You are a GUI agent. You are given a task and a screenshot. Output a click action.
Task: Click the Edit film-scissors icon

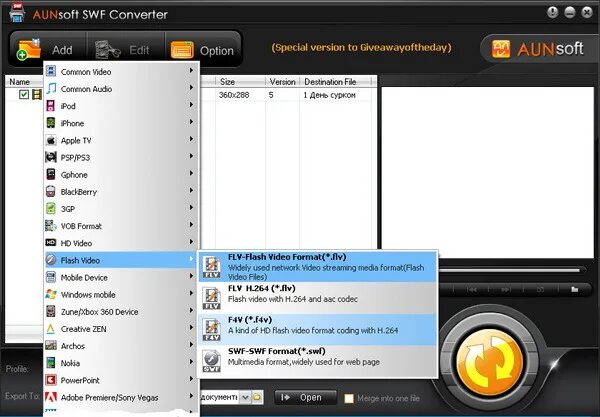coord(108,50)
